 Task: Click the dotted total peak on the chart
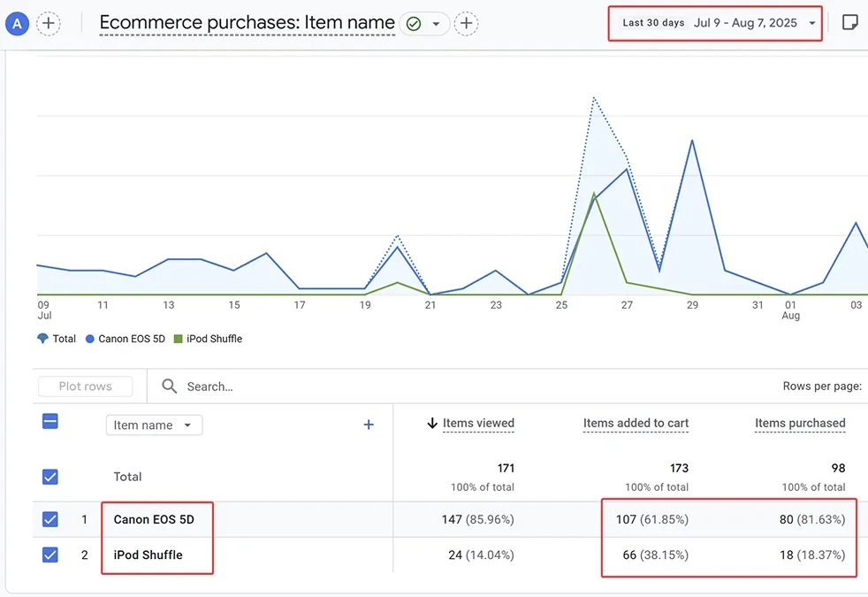click(593, 98)
